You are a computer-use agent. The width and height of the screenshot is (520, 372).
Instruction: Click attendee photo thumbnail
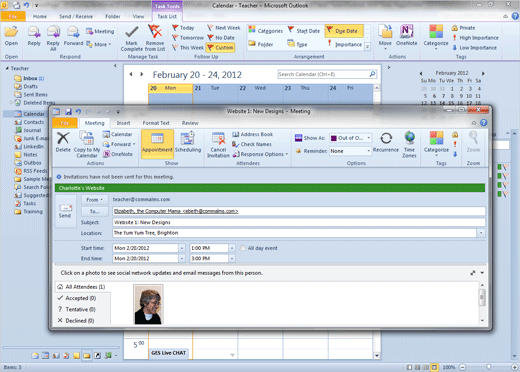(148, 304)
